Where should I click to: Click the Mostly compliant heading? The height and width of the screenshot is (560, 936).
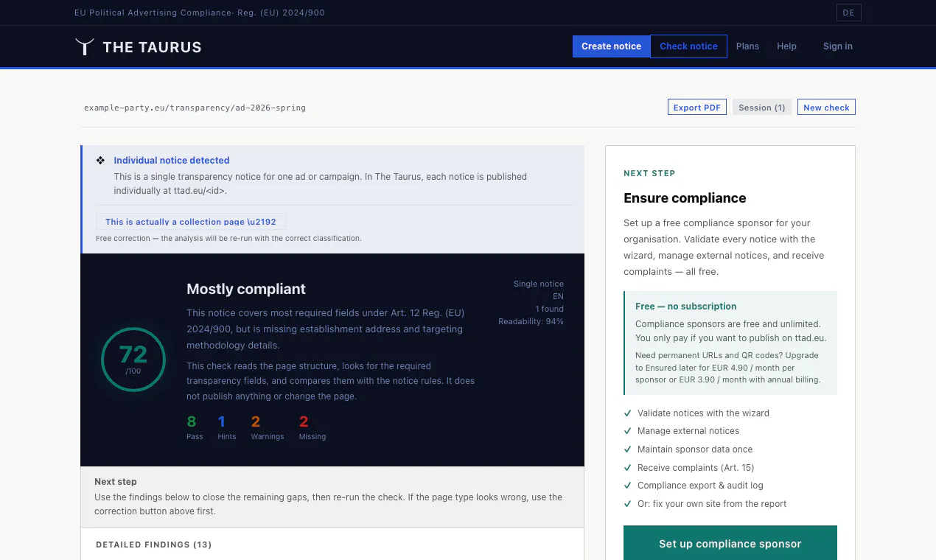246,289
